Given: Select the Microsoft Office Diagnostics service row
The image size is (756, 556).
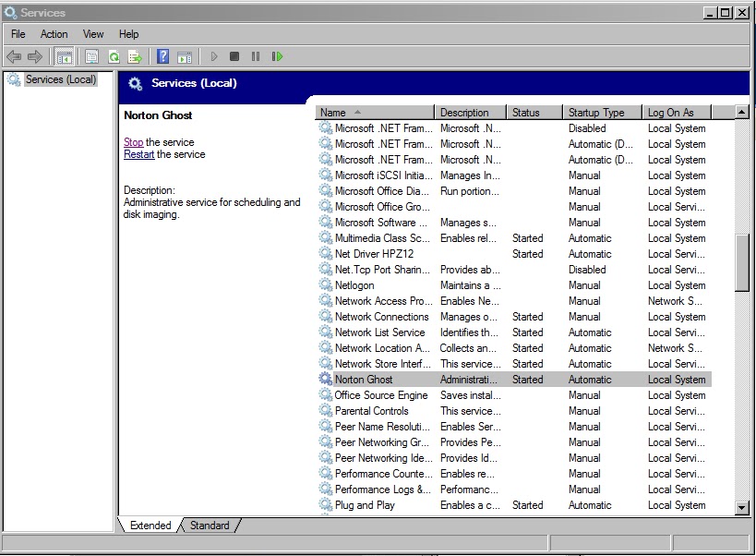Looking at the screenshot, I should click(514, 191).
